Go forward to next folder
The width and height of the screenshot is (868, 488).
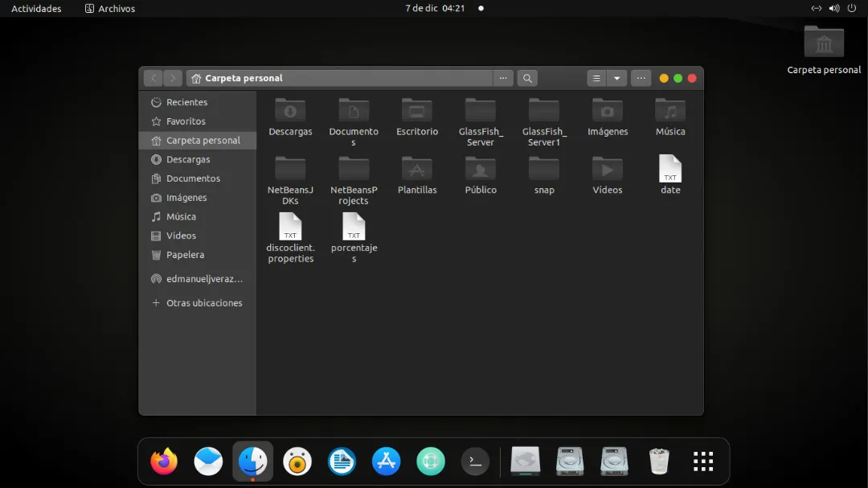[172, 78]
